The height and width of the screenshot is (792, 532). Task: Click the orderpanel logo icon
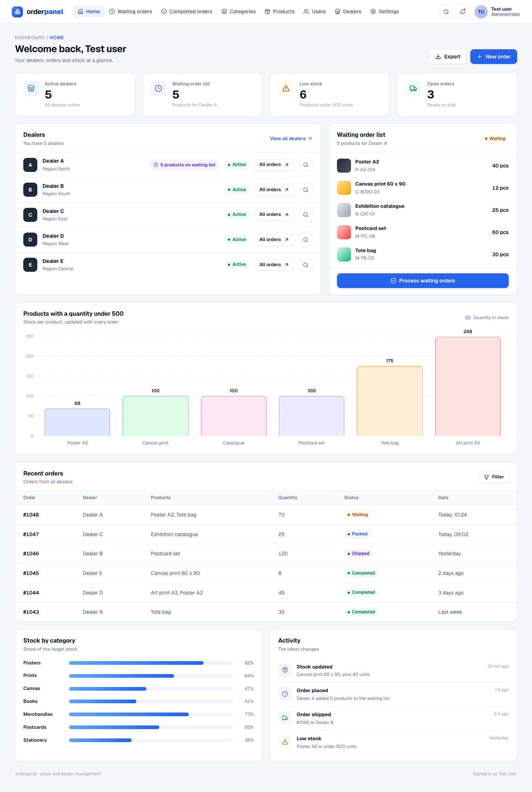[x=17, y=12]
